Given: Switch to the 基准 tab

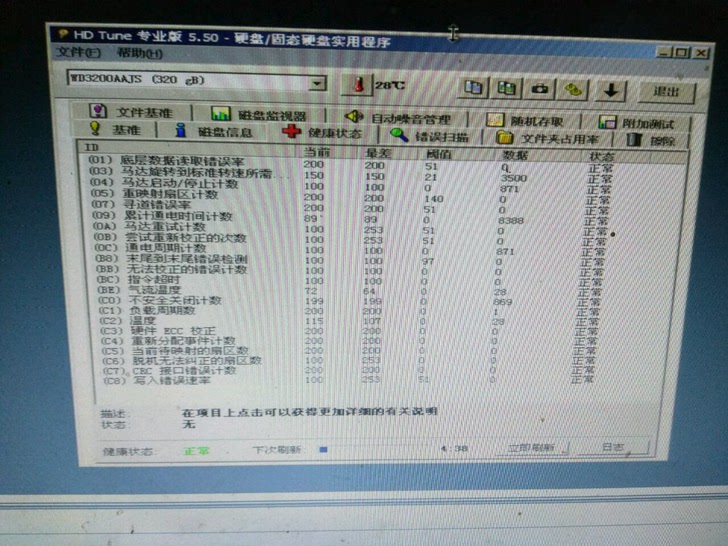Looking at the screenshot, I should click(x=115, y=129).
